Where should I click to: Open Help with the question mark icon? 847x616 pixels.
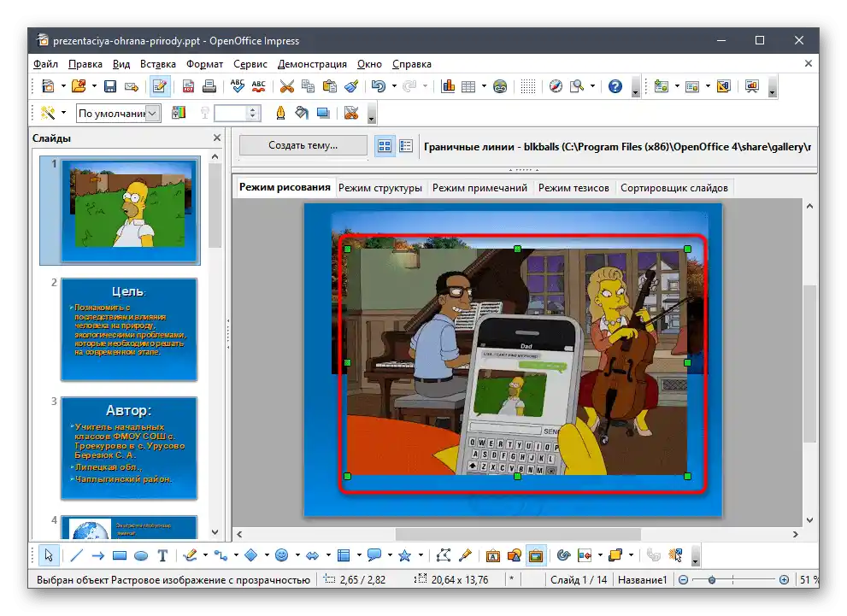pyautogui.click(x=615, y=86)
